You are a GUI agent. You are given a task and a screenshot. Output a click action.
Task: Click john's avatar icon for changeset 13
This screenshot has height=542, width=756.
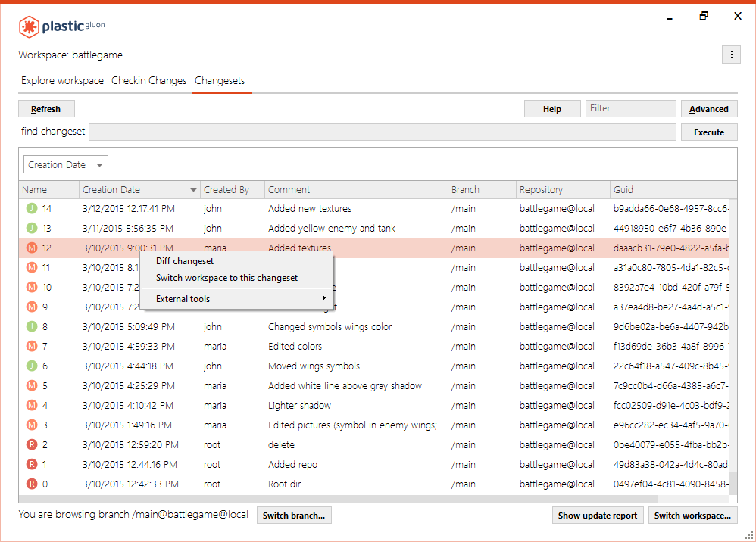[32, 229]
